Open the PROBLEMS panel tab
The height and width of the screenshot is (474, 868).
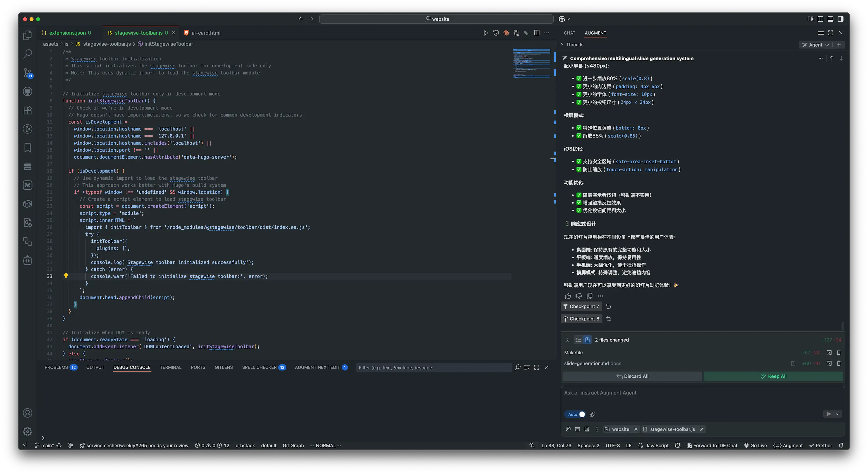(61, 367)
